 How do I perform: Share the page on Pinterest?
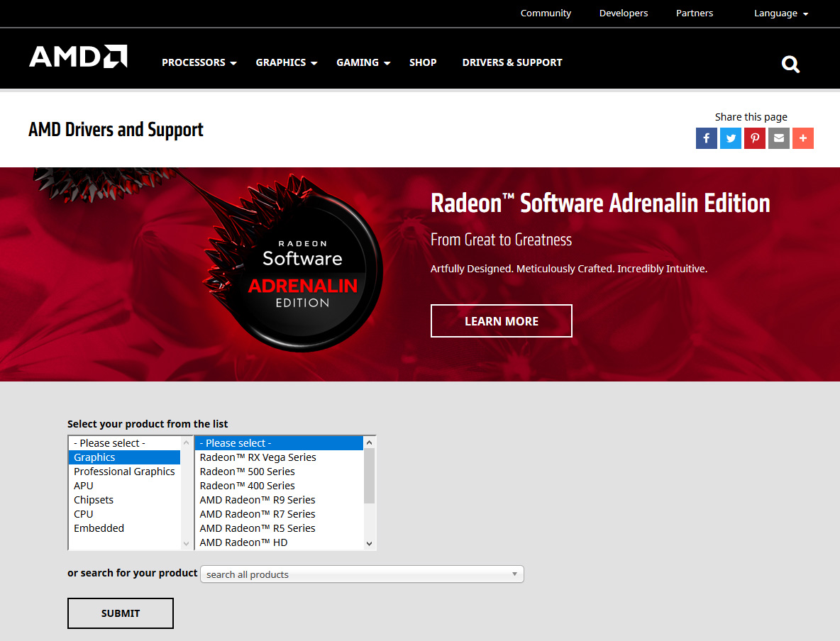pos(755,138)
